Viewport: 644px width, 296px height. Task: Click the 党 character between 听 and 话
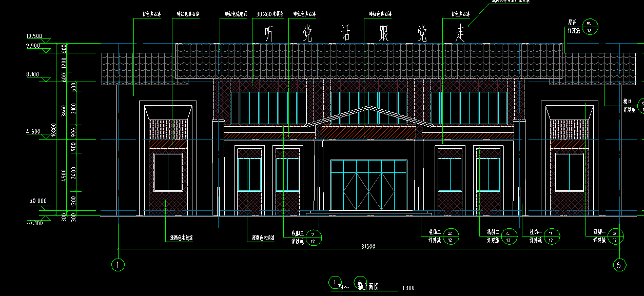pyautogui.click(x=308, y=34)
